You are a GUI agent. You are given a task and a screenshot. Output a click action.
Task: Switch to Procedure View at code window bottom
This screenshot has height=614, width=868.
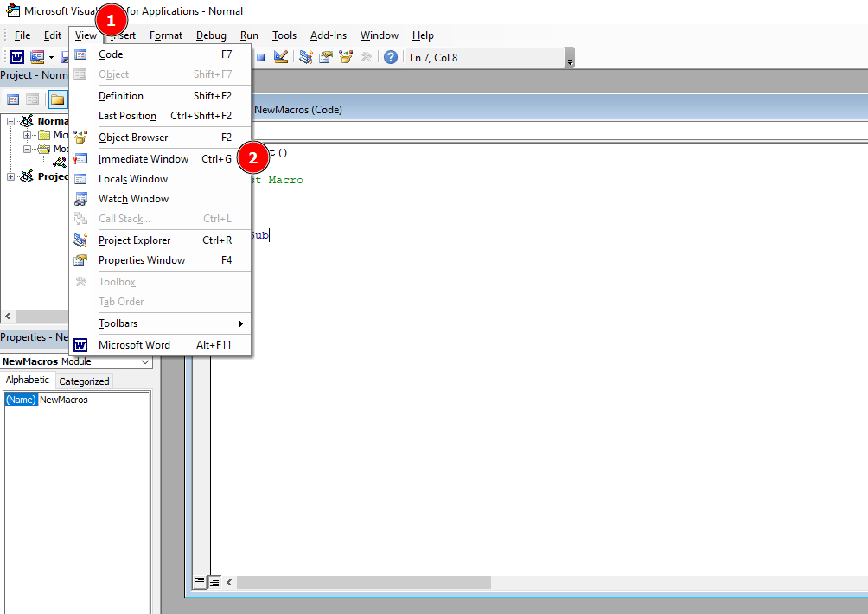coord(200,582)
